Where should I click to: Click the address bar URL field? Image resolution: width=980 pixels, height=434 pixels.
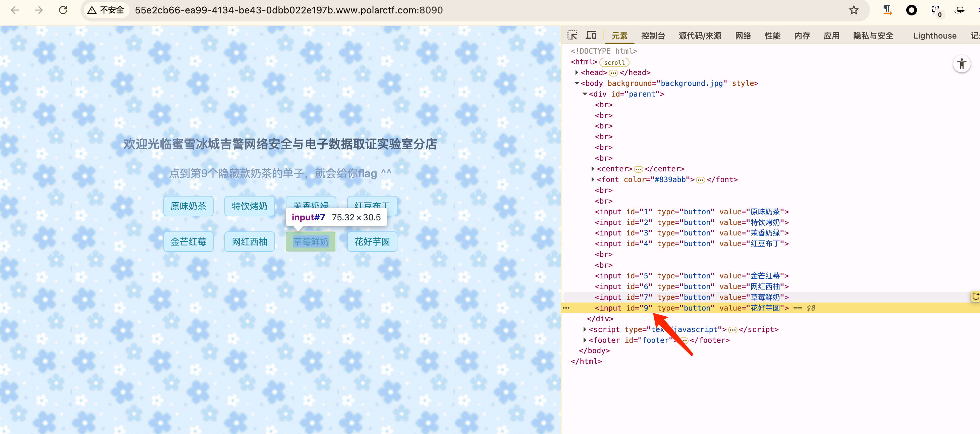pyautogui.click(x=288, y=10)
